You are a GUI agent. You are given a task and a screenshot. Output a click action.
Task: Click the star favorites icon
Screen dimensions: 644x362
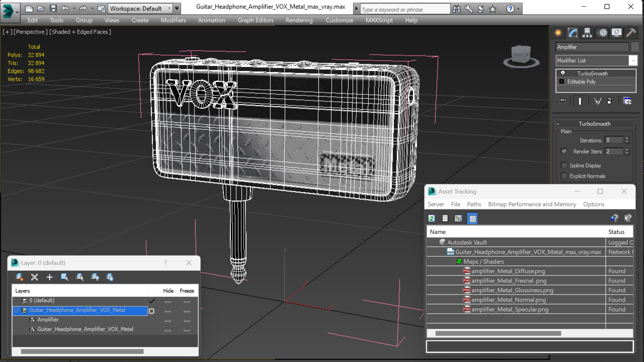492,9
